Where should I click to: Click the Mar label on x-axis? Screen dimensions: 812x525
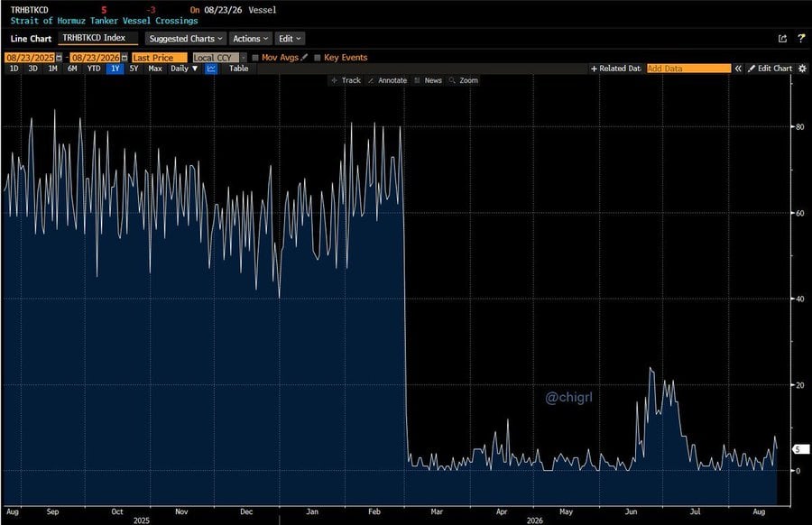[437, 511]
